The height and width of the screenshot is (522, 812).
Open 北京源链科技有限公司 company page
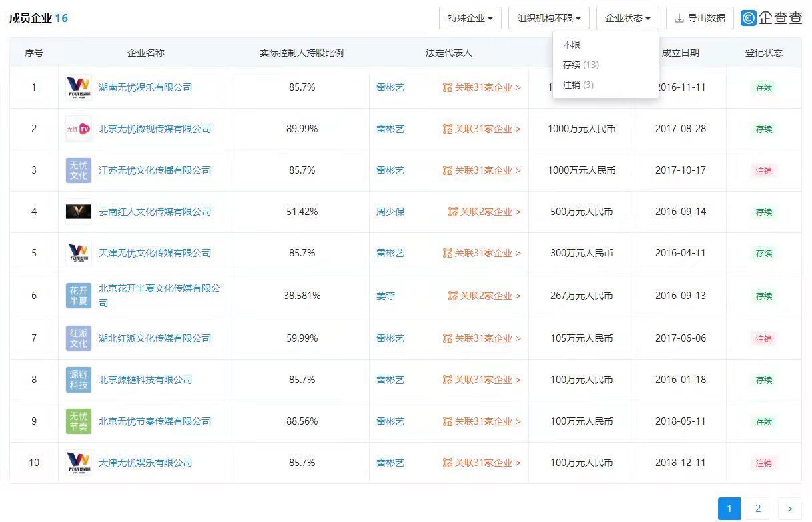145,380
